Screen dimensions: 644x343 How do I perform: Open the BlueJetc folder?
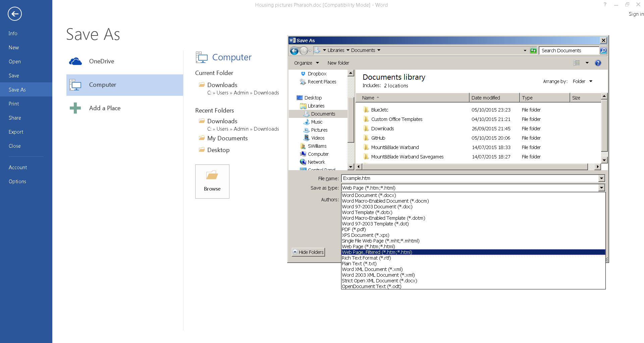(x=379, y=110)
